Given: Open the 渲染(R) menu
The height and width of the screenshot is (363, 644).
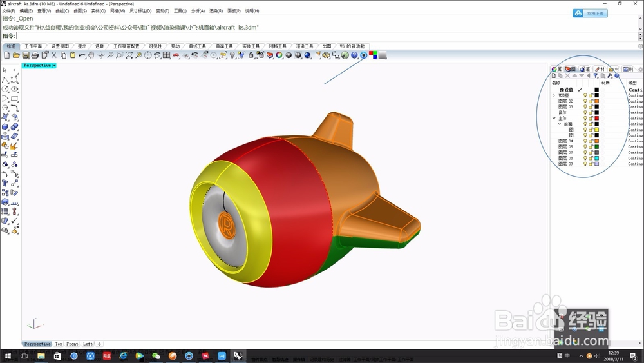Looking at the screenshot, I should (x=216, y=11).
